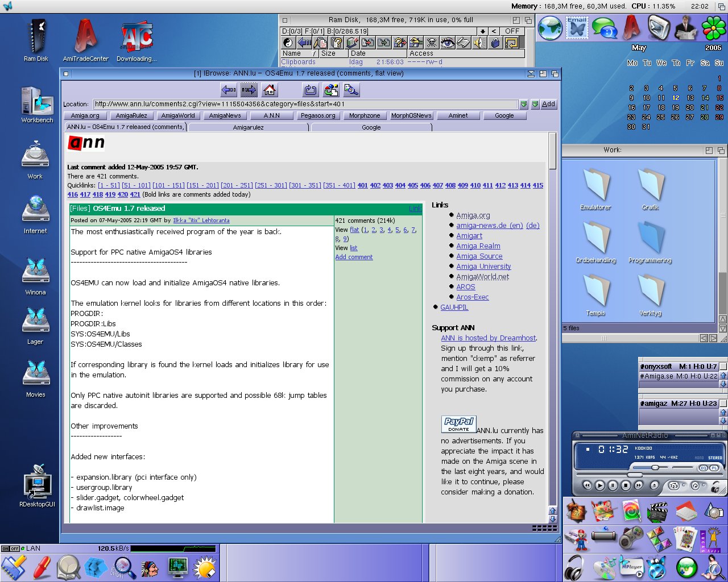Click the PayPal Donate button

[458, 424]
